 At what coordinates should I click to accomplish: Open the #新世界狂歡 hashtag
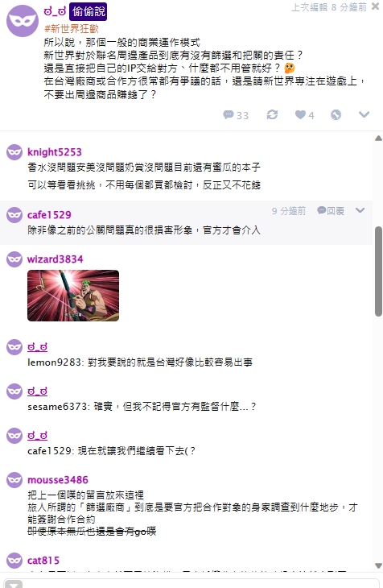(x=71, y=28)
